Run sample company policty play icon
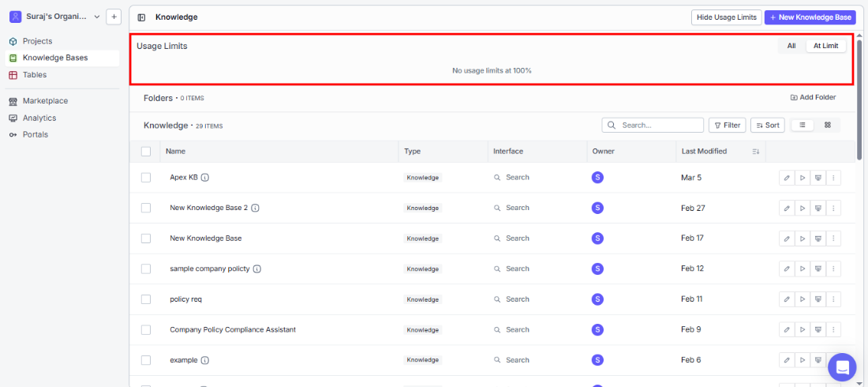 click(x=803, y=269)
